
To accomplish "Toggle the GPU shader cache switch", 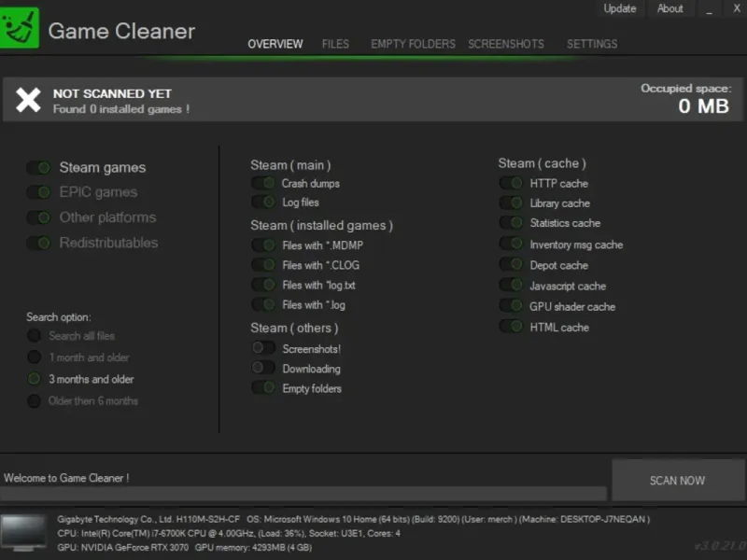I will [x=511, y=306].
